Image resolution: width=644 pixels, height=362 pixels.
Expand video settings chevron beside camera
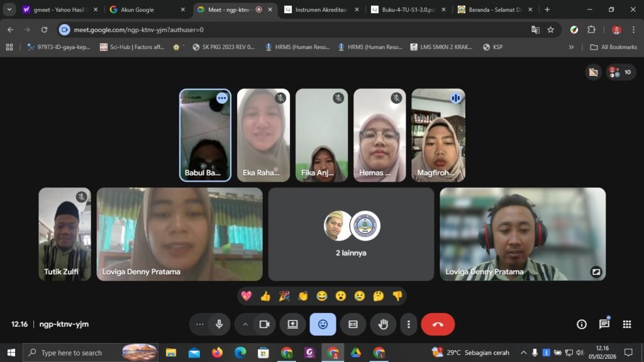[x=245, y=324]
